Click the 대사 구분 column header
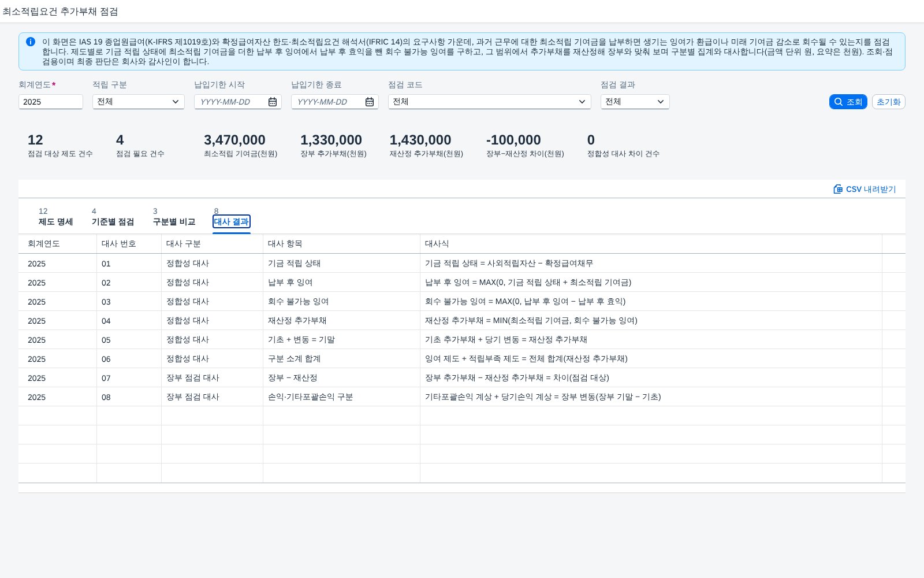This screenshot has width=924, height=578. [213, 244]
